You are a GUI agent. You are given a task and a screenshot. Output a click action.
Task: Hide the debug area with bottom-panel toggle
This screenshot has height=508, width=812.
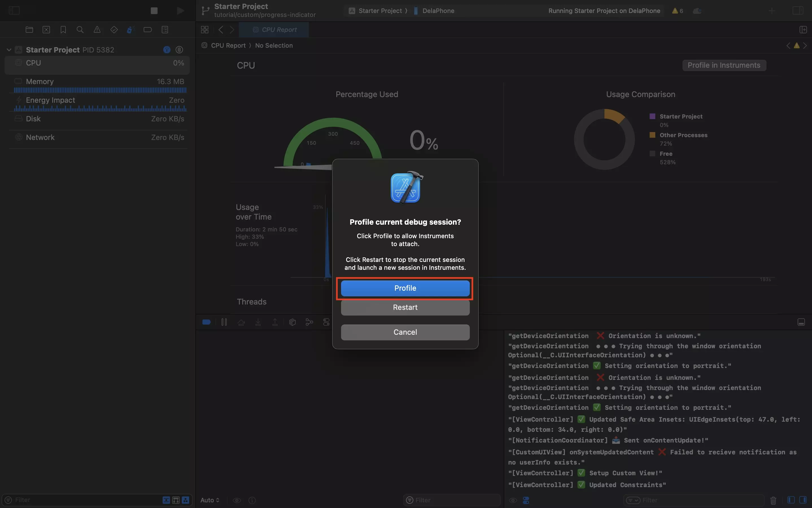point(801,322)
